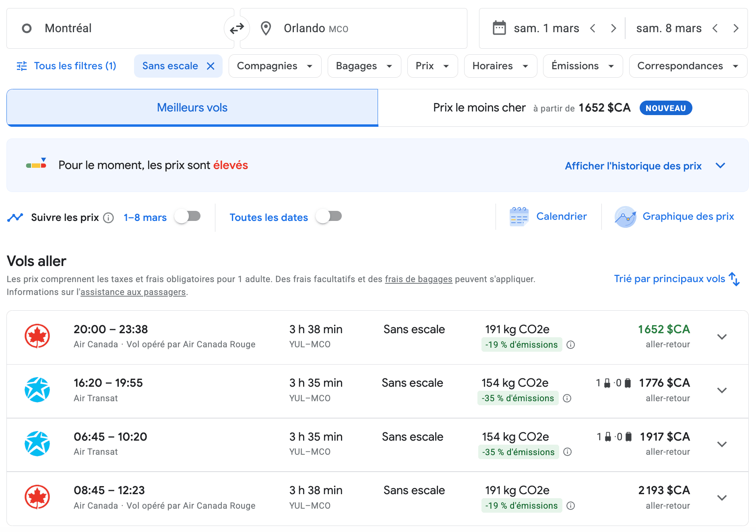Image resolution: width=756 pixels, height=532 pixels.
Task: Expand the price history chevron
Action: pyautogui.click(x=721, y=165)
